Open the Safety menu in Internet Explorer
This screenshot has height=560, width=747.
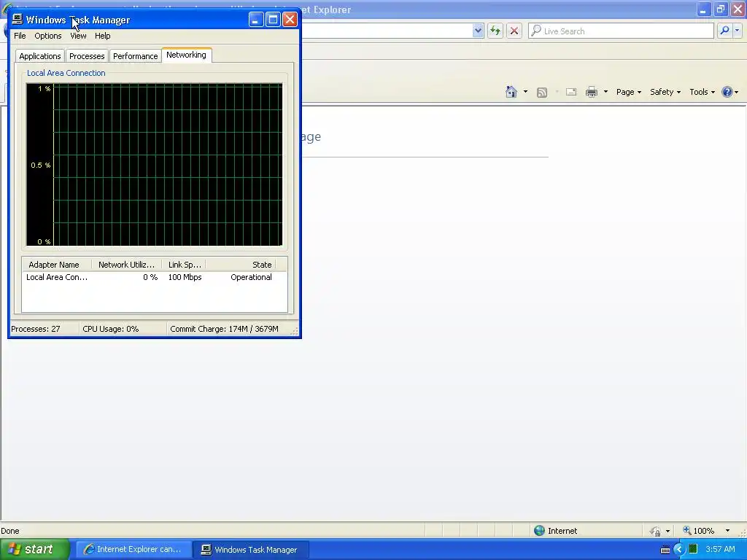click(665, 92)
